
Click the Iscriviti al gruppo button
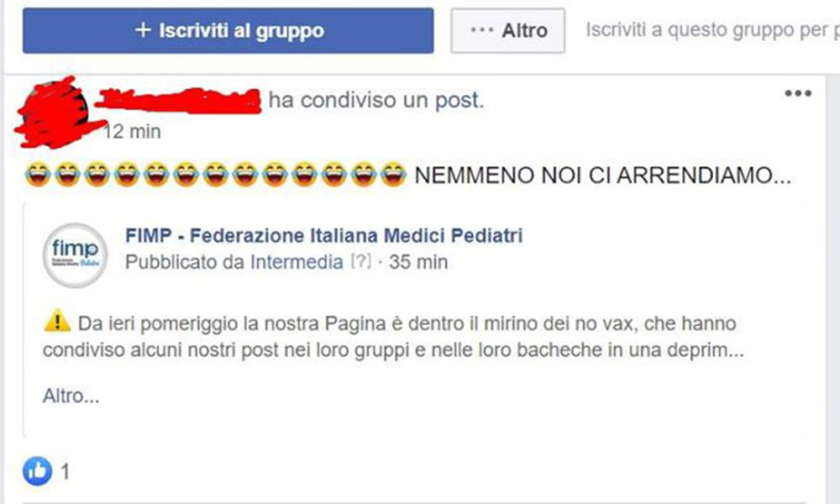228,30
